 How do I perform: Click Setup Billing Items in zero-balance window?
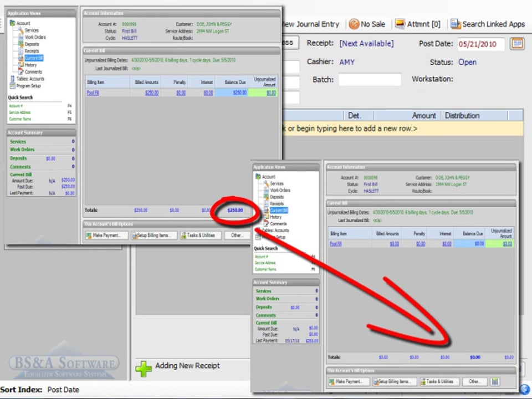tap(395, 382)
